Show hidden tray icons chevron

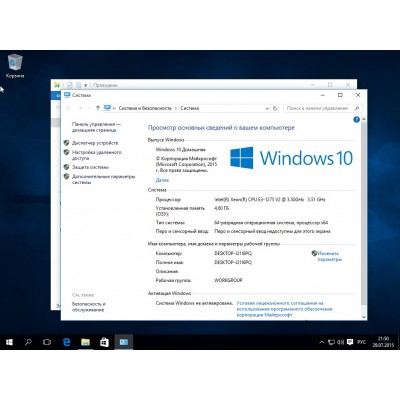click(321, 342)
